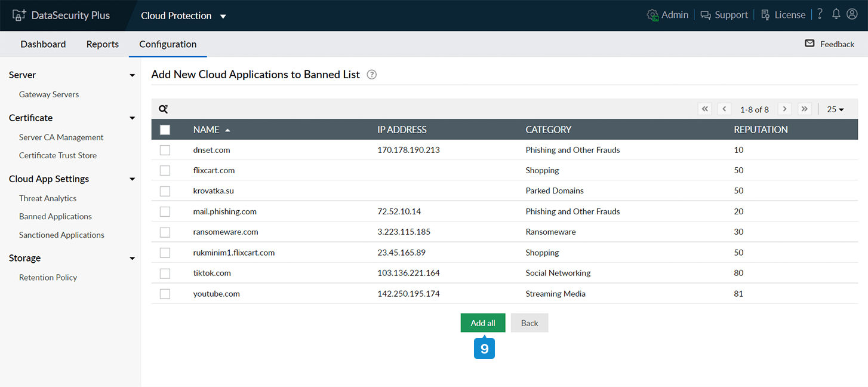
Task: Click the License link text
Action: pos(790,15)
